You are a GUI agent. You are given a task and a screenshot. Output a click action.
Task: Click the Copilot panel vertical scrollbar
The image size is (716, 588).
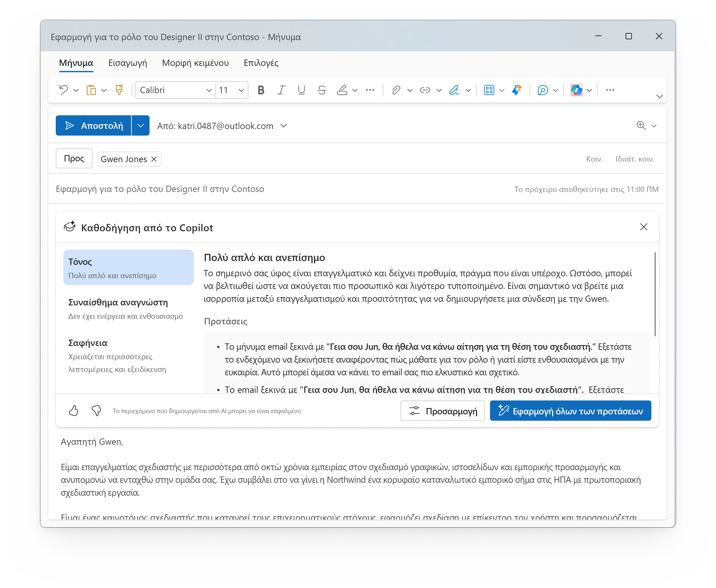(x=655, y=294)
